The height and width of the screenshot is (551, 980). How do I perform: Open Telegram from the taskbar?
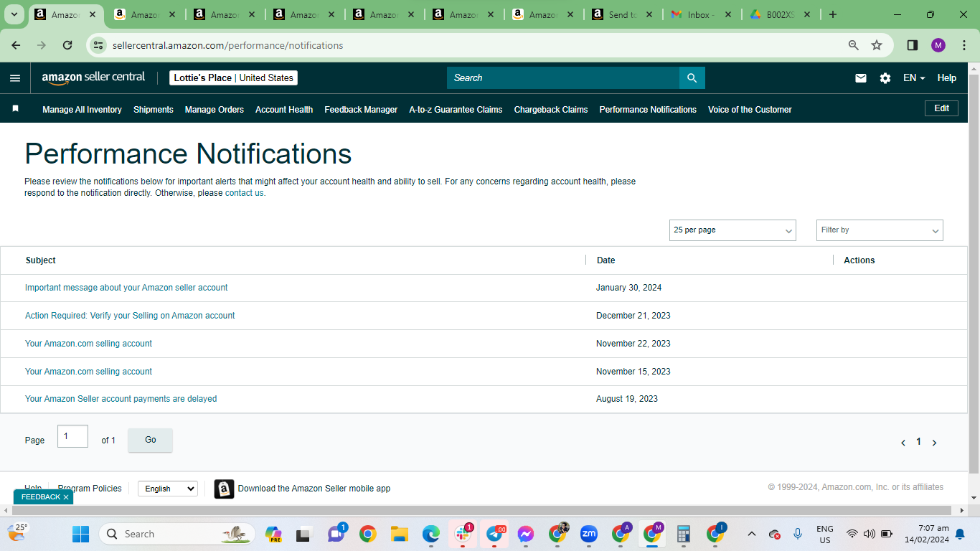coord(494,534)
